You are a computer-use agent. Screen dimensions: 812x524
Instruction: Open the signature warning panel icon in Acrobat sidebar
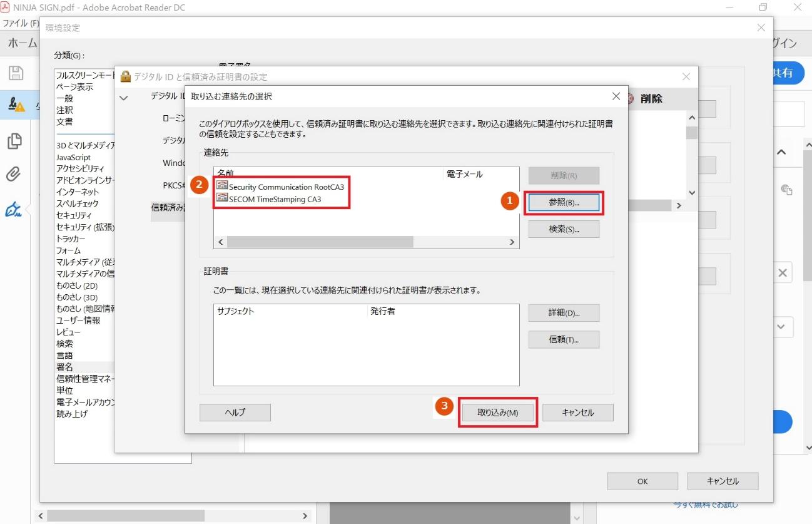point(16,105)
